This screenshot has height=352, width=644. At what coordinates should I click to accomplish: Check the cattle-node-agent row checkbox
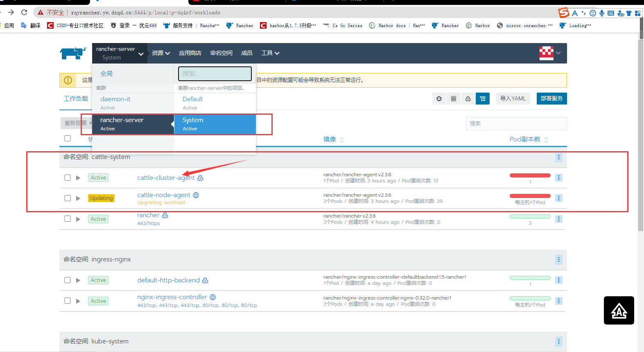coord(68,198)
